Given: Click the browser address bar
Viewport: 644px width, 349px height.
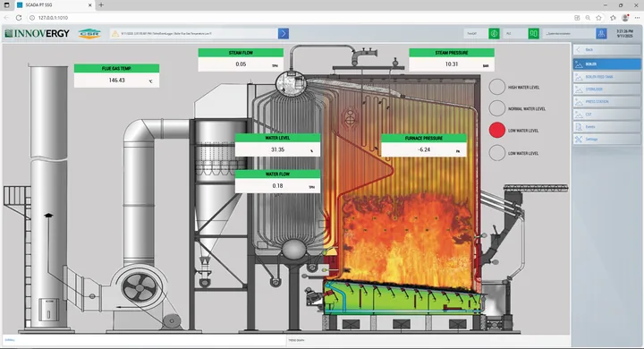Looking at the screenshot, I should pyautogui.click(x=300, y=18).
